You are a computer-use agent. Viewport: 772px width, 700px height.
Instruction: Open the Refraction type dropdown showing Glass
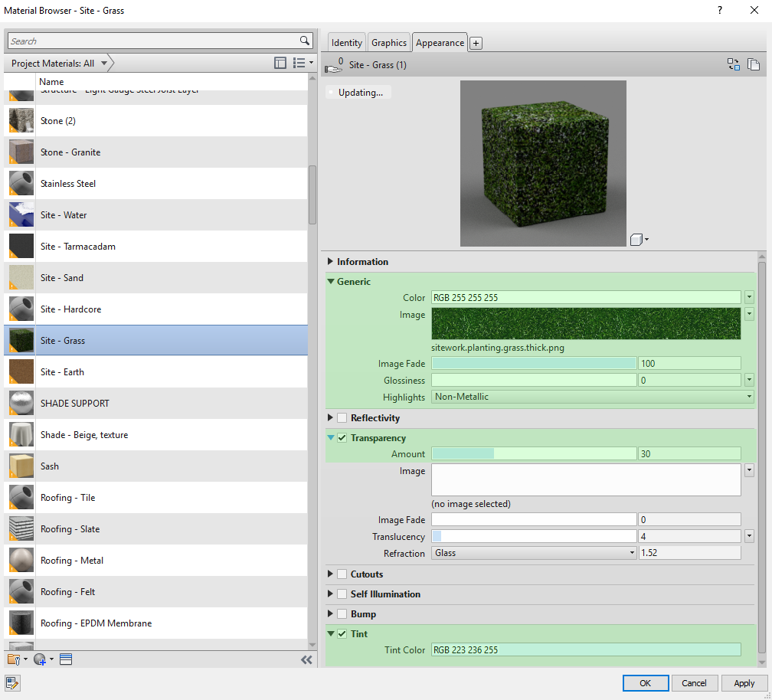(x=631, y=552)
